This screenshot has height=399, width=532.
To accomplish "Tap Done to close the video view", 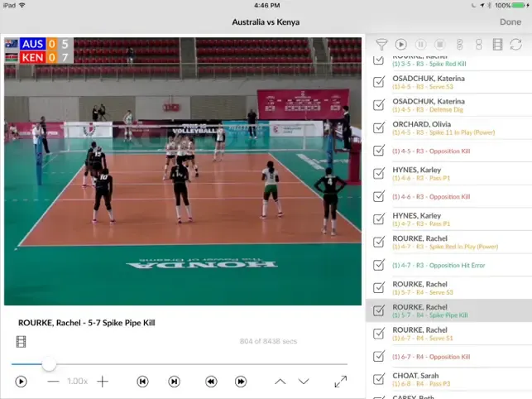I will click(510, 22).
